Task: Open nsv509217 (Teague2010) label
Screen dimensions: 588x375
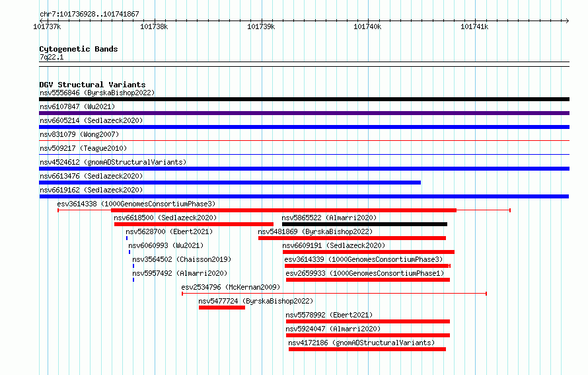Action: [x=83, y=148]
